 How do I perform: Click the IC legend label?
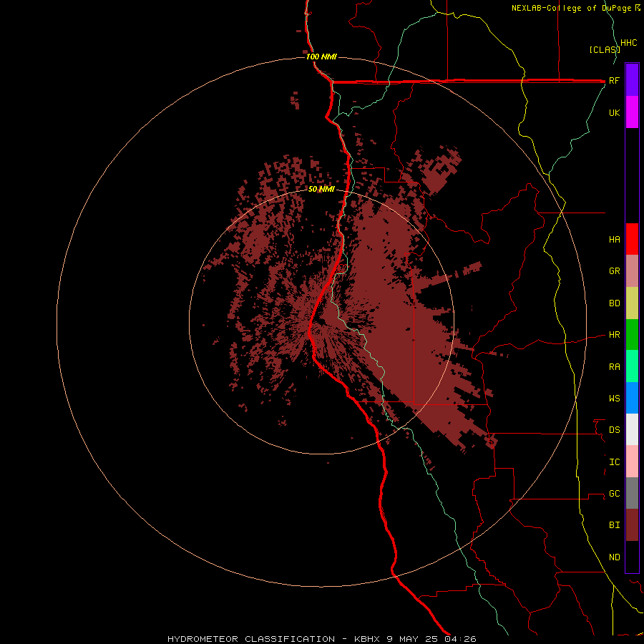pos(615,462)
